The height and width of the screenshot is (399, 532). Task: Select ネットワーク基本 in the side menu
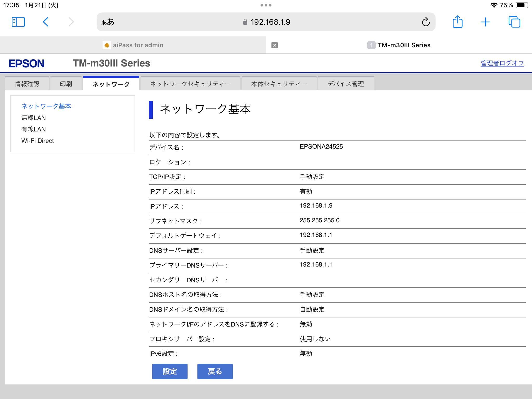(46, 106)
